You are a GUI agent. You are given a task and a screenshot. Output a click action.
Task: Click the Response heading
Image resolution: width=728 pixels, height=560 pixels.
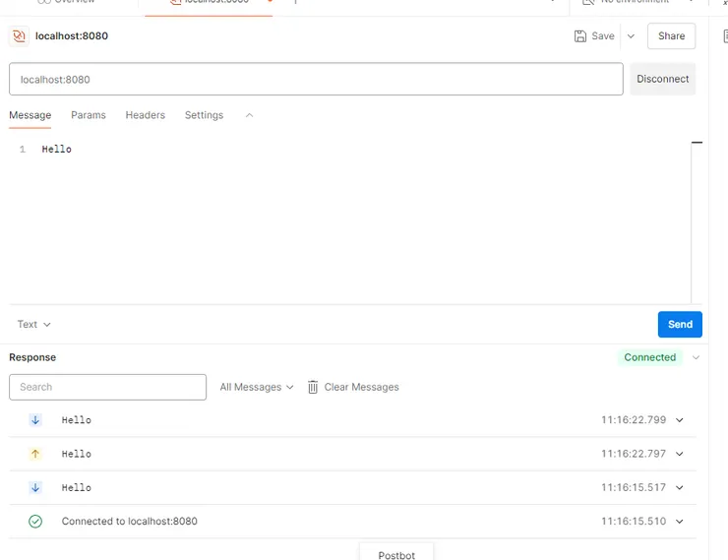(x=32, y=357)
